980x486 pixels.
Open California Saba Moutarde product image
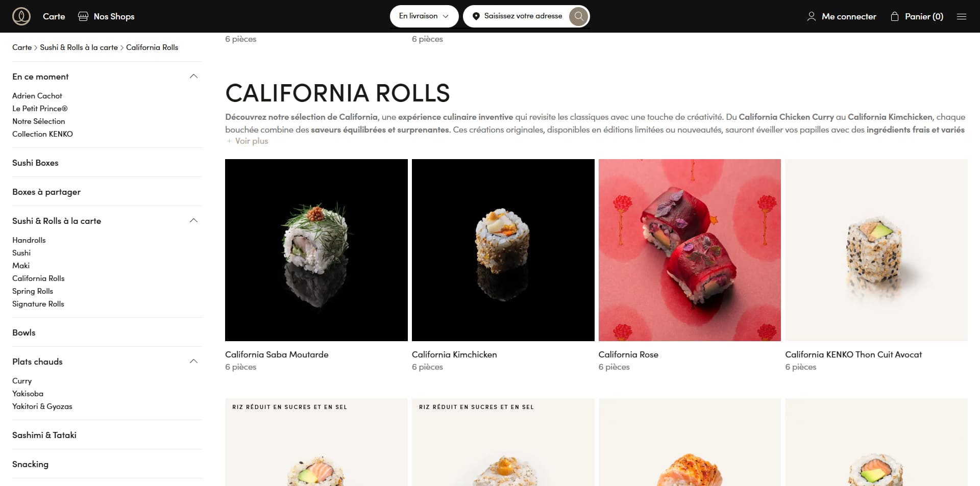(x=316, y=250)
